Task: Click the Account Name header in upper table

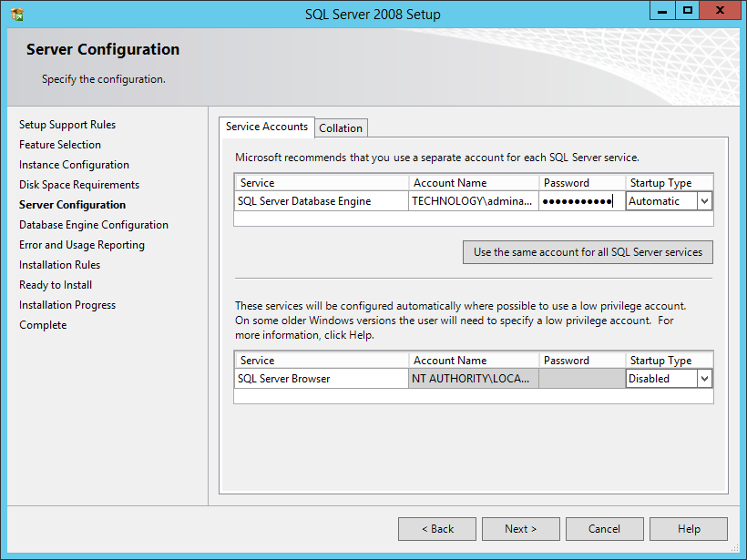Action: 474,183
